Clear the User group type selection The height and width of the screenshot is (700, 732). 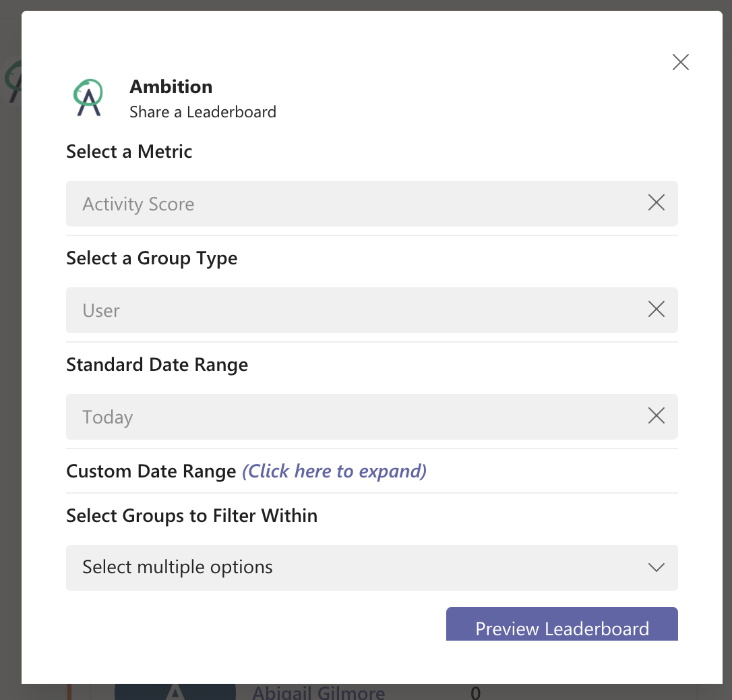click(x=656, y=310)
